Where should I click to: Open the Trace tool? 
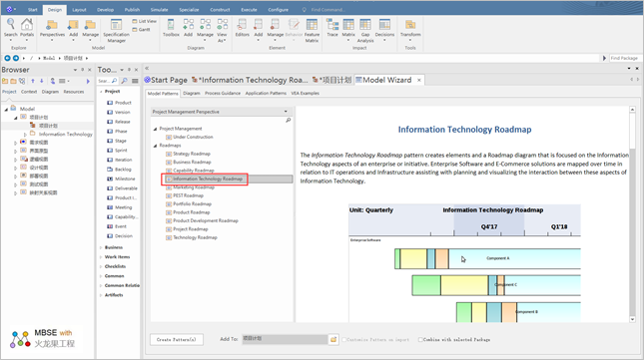click(332, 28)
